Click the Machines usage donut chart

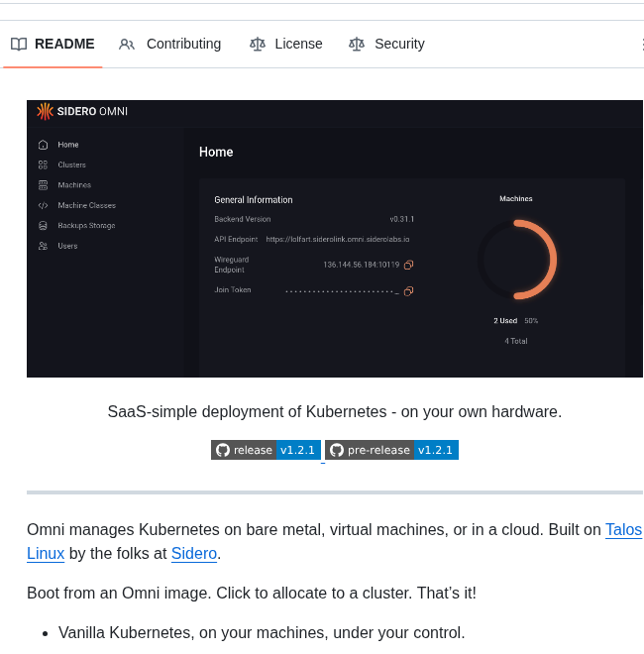pos(516,260)
